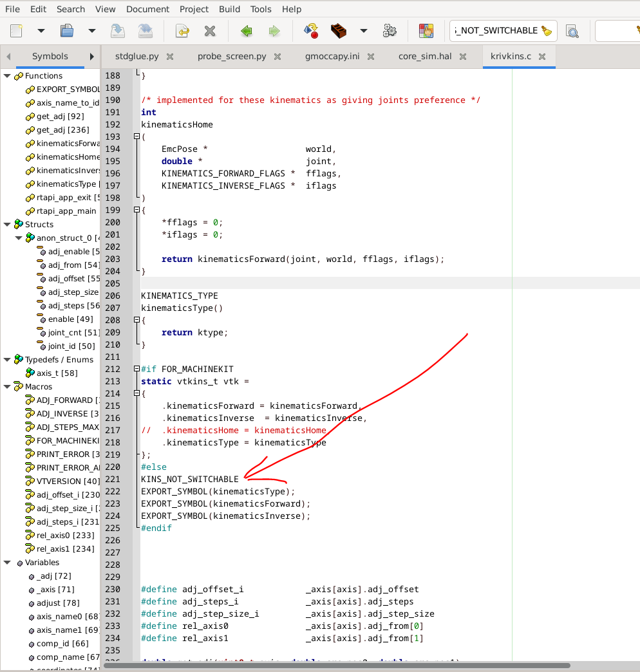Collapse the anon_struct_0 tree node
This screenshot has height=672, width=640.
(x=19, y=238)
